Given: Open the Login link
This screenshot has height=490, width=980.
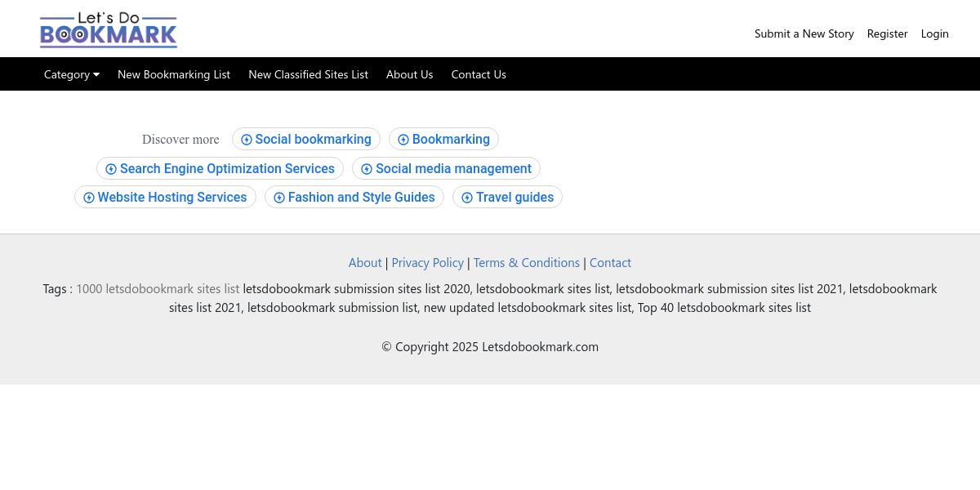Looking at the screenshot, I should coord(935,33).
